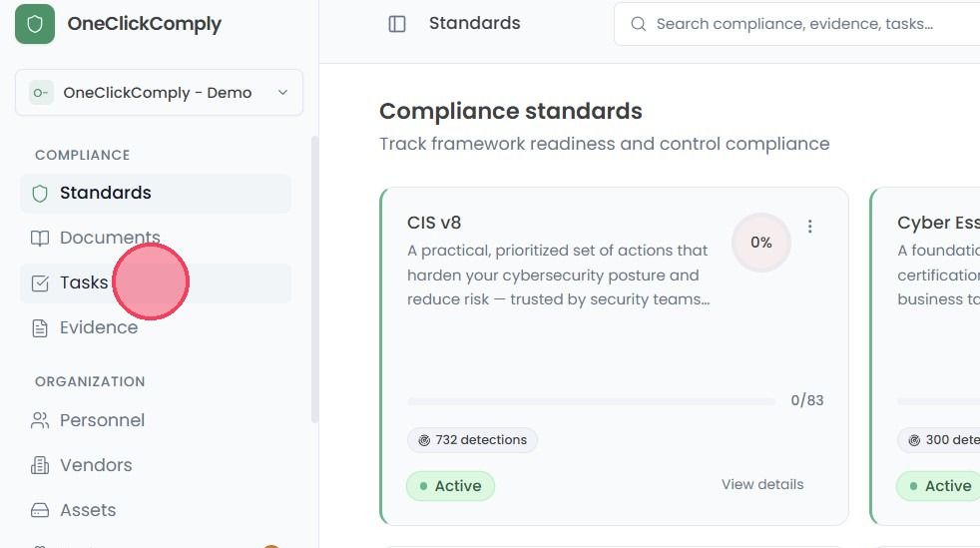Screen dimensions: 980x548
Task: Click the OneClickComply brand name
Action: click(145, 24)
